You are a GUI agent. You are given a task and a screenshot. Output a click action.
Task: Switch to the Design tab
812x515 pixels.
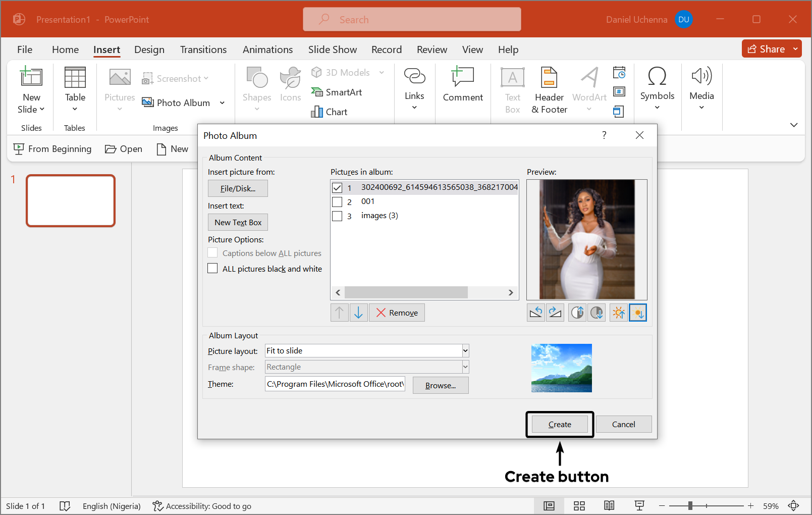tap(149, 49)
